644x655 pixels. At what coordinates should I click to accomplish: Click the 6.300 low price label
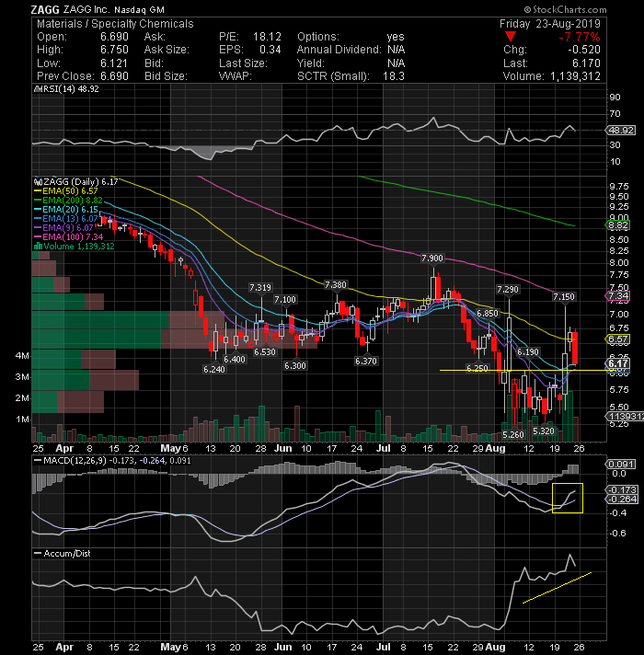pyautogui.click(x=294, y=366)
